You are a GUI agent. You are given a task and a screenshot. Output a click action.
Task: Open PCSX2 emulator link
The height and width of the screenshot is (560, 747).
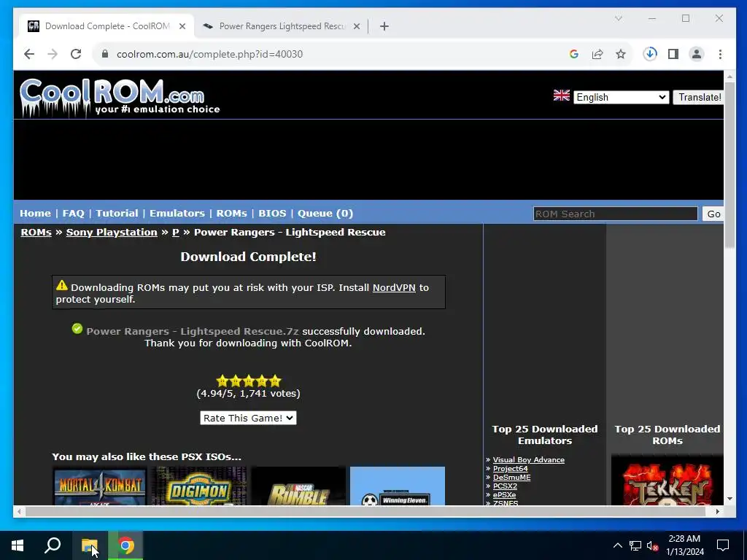coord(505,486)
